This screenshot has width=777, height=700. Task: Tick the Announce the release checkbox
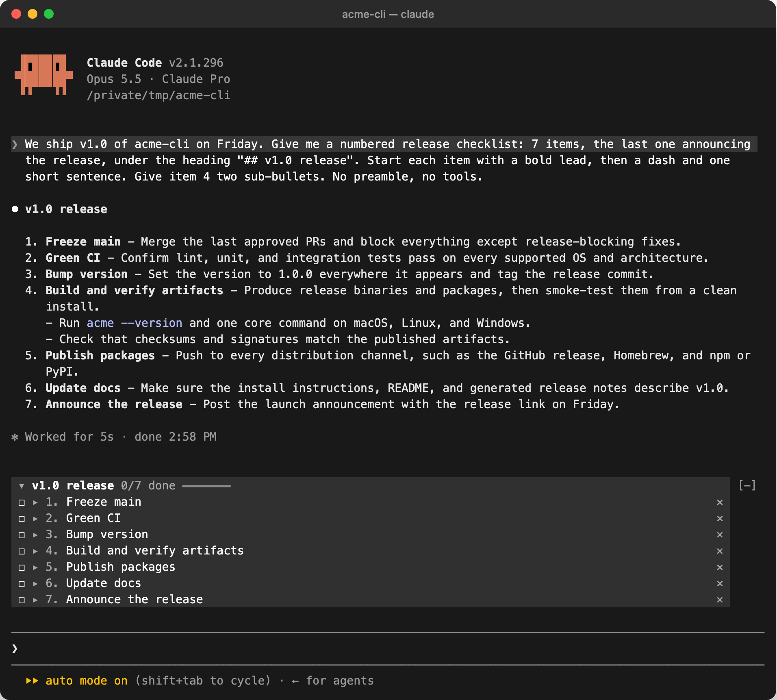tap(22, 600)
